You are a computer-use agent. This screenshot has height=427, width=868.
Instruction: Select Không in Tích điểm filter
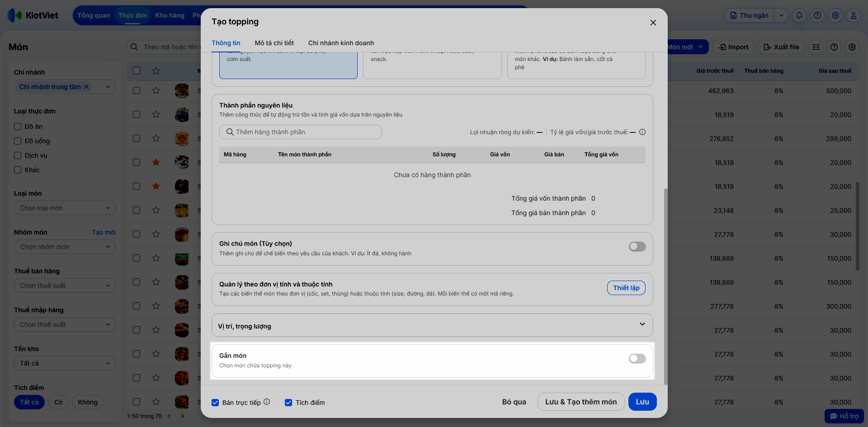(88, 402)
